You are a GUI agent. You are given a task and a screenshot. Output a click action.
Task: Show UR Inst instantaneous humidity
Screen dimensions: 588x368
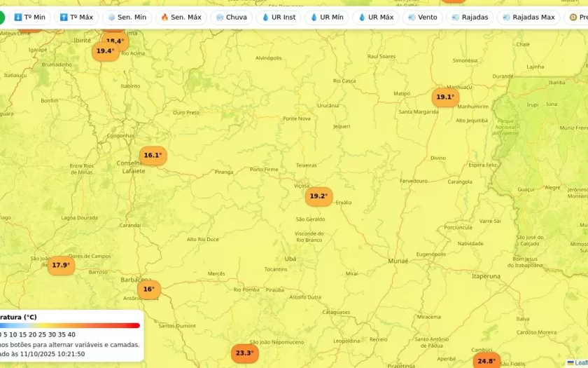tap(278, 17)
